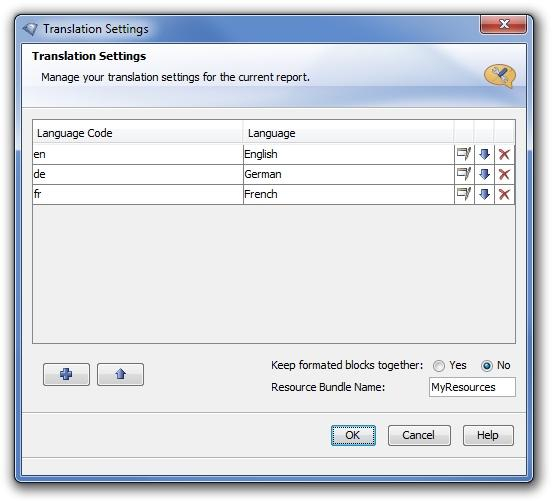552x501 pixels.
Task: Click the edit icon for the French row
Action: tap(464, 194)
